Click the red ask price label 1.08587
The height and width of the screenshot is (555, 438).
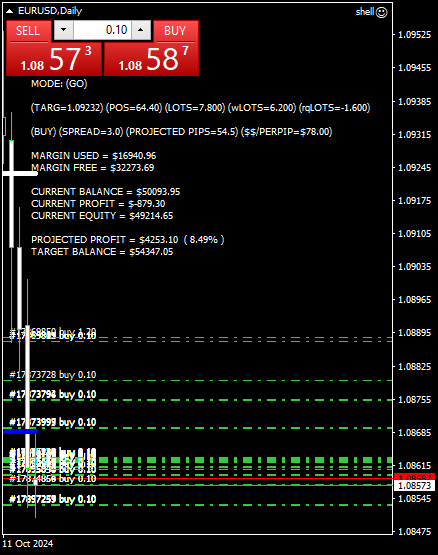tap(414, 476)
